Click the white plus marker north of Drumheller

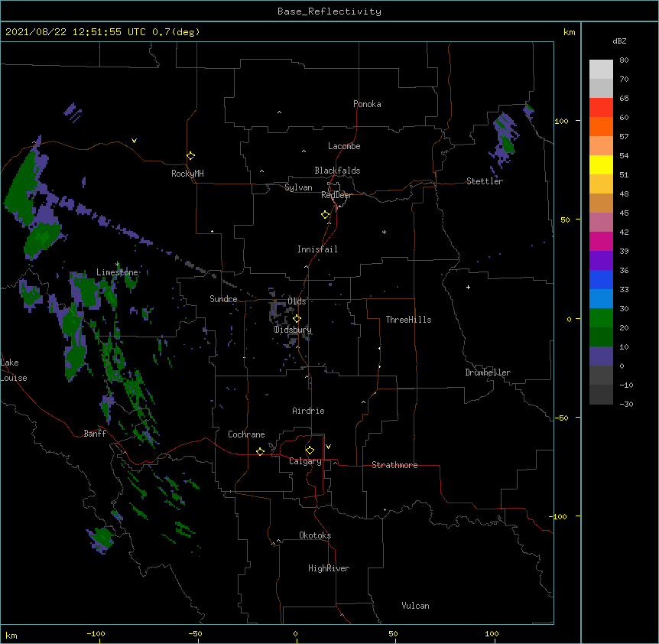(468, 287)
